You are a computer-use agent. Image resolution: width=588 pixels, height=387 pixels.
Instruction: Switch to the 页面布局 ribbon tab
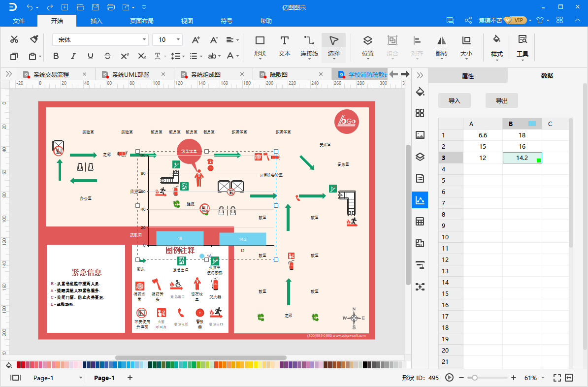142,21
